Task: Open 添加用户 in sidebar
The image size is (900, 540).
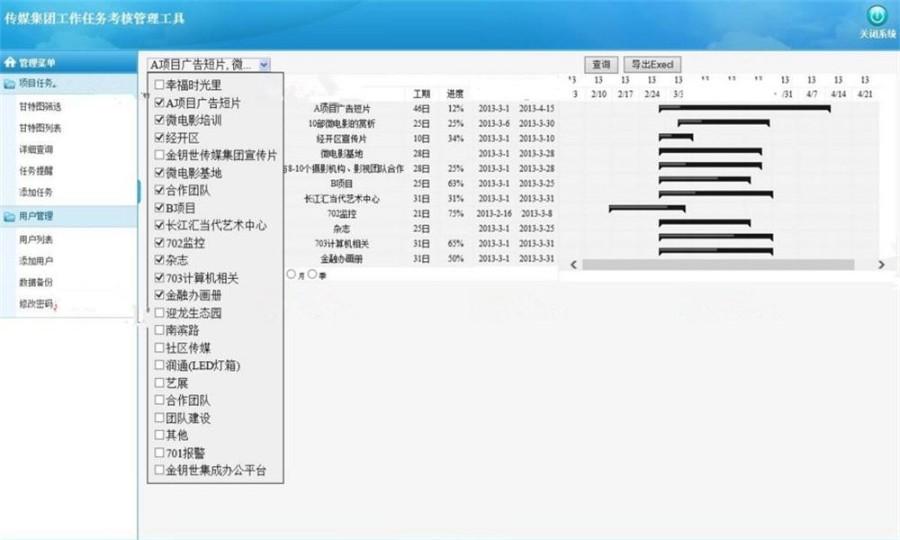Action: (36, 261)
